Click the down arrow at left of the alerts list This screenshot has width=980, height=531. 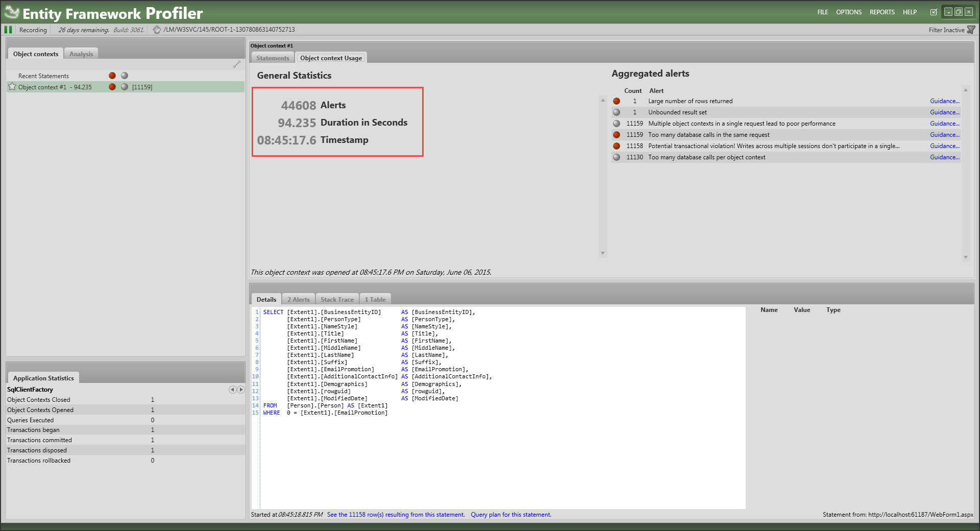click(603, 253)
